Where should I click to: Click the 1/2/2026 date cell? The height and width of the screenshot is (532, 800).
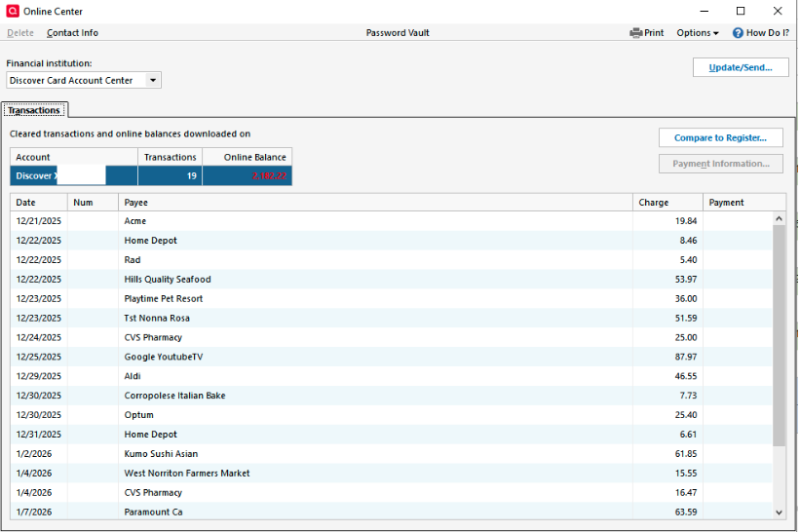click(34, 453)
